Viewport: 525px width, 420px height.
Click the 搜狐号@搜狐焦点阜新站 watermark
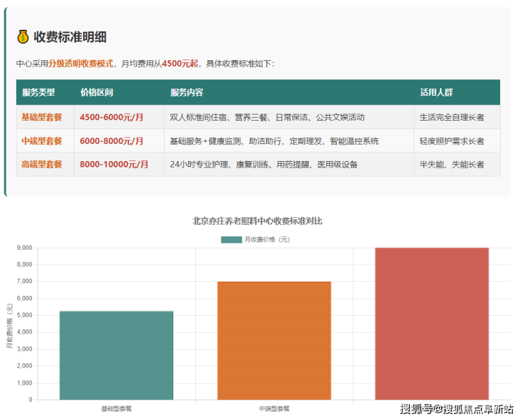[x=456, y=409]
